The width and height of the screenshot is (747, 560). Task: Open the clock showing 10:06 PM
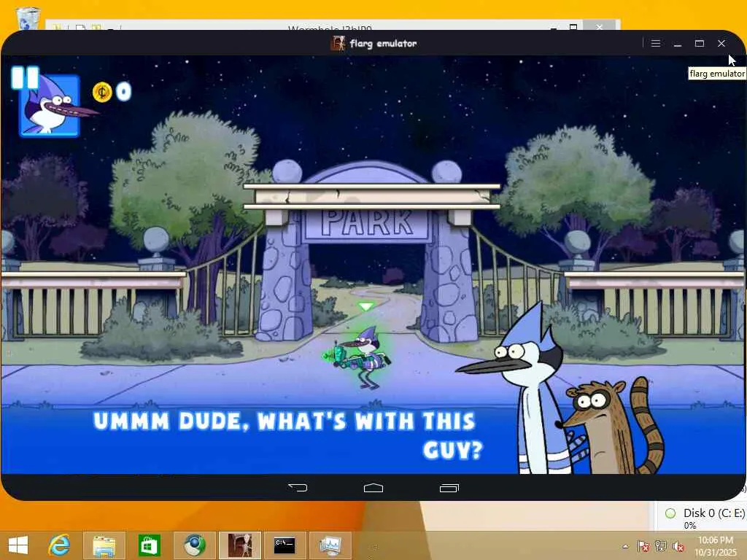click(716, 545)
